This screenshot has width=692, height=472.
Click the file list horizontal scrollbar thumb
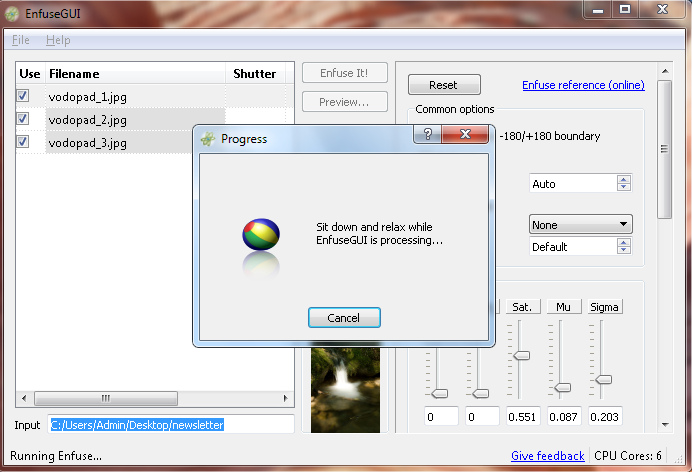tap(106, 398)
